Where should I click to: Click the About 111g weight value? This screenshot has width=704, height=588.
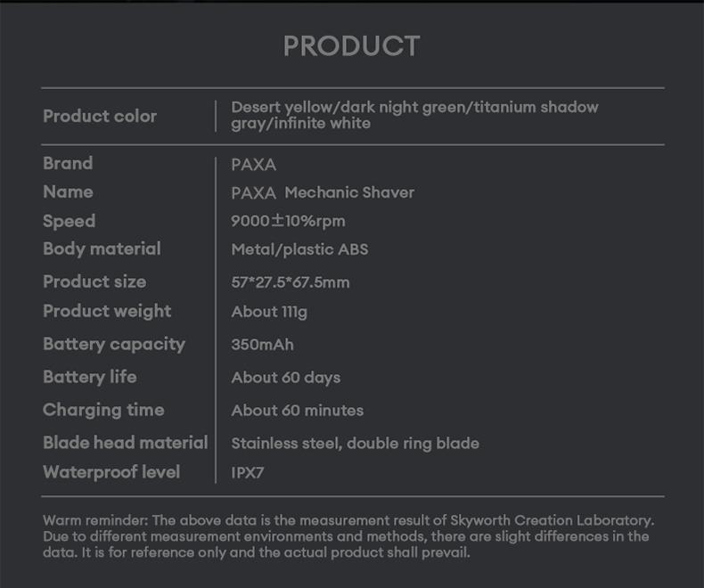(269, 312)
